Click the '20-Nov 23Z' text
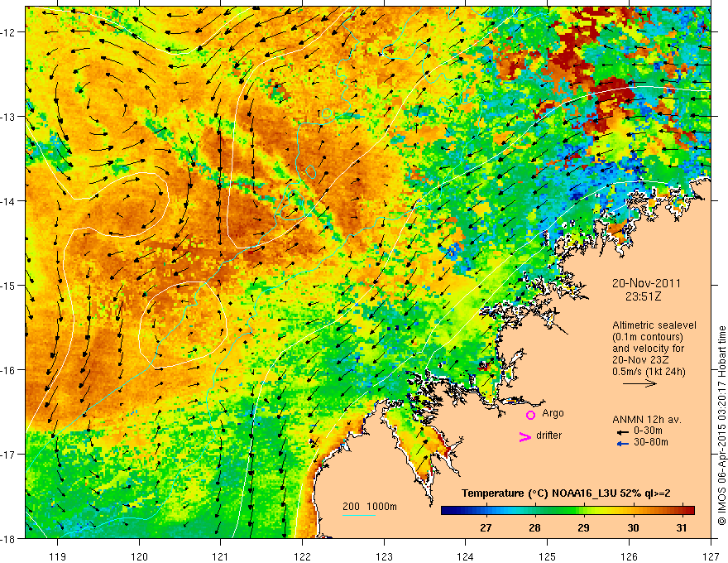 click(640, 360)
